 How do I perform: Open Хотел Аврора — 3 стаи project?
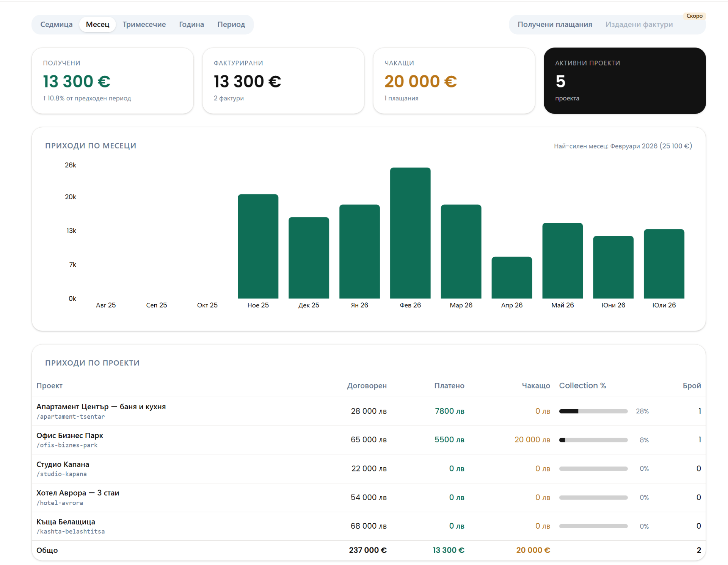(369, 498)
